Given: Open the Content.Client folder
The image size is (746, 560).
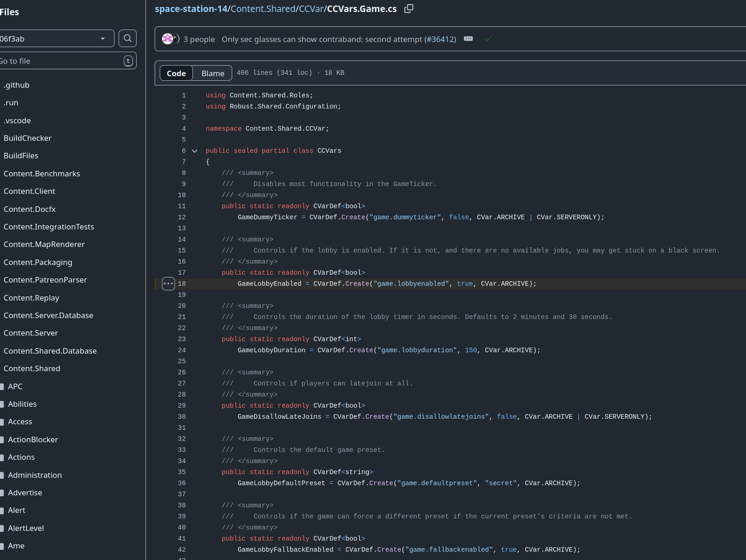Looking at the screenshot, I should coord(30,191).
